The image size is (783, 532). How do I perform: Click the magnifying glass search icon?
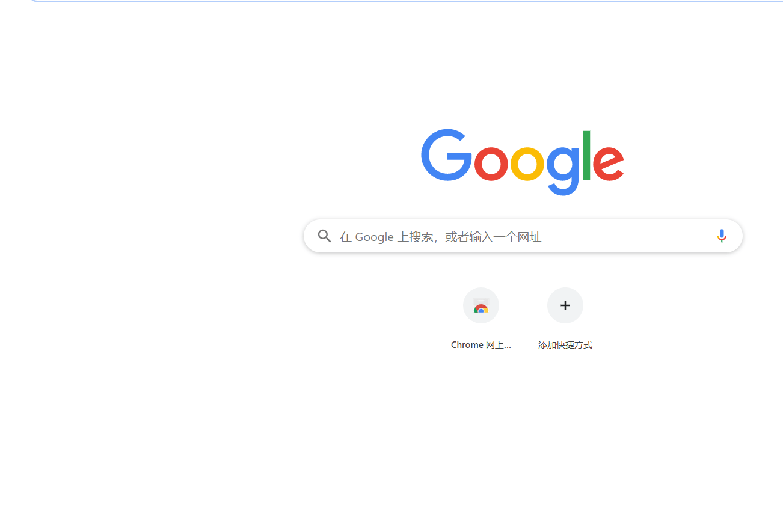[325, 236]
